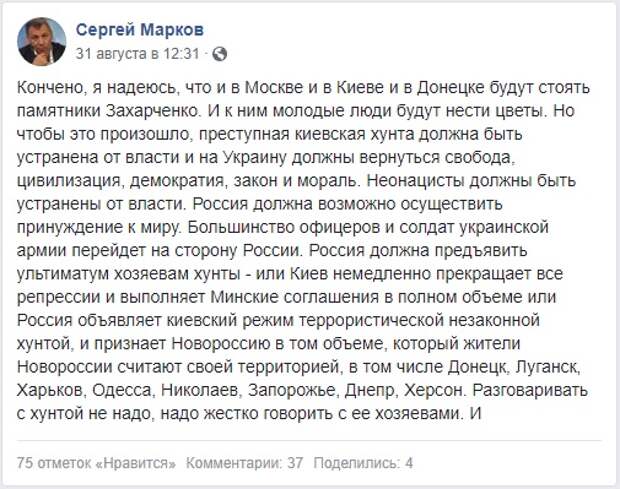Open Сергей Марков's profile picture

click(42, 41)
